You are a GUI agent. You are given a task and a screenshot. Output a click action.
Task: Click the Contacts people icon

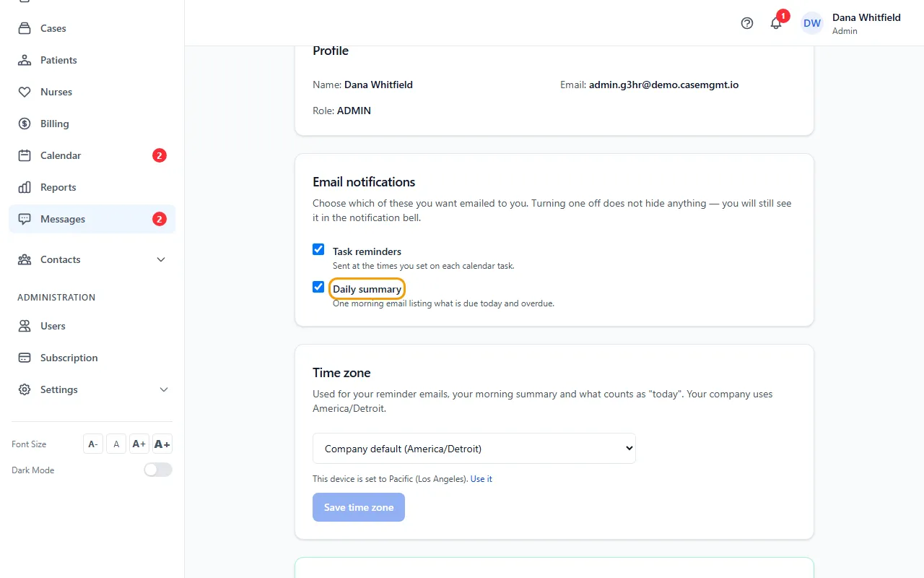coord(25,259)
